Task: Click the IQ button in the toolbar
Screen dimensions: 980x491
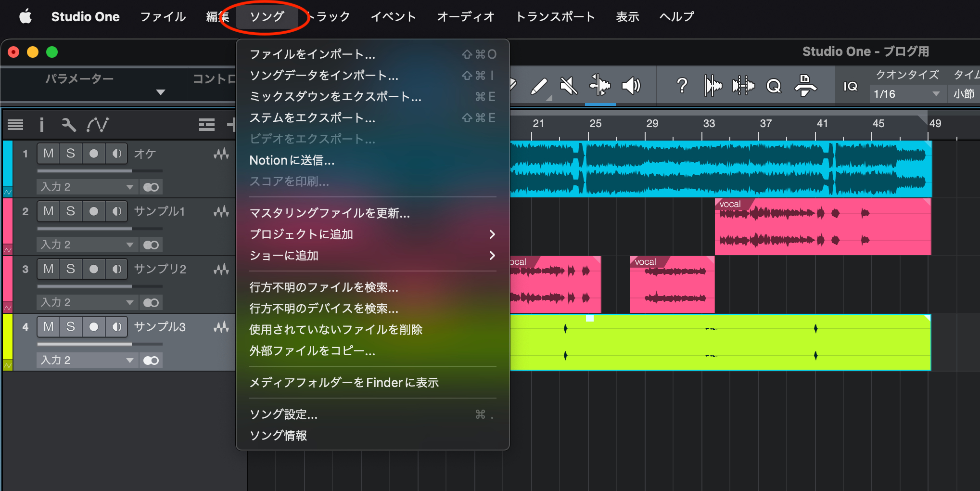Action: [851, 86]
